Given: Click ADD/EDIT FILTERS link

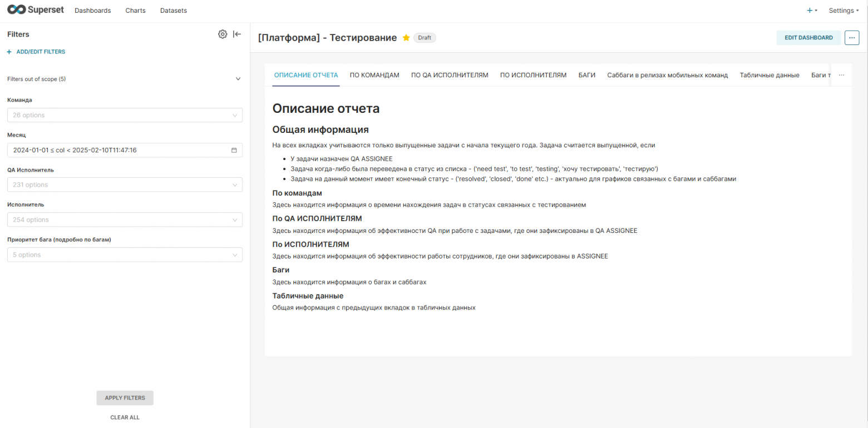Looking at the screenshot, I should 36,52.
